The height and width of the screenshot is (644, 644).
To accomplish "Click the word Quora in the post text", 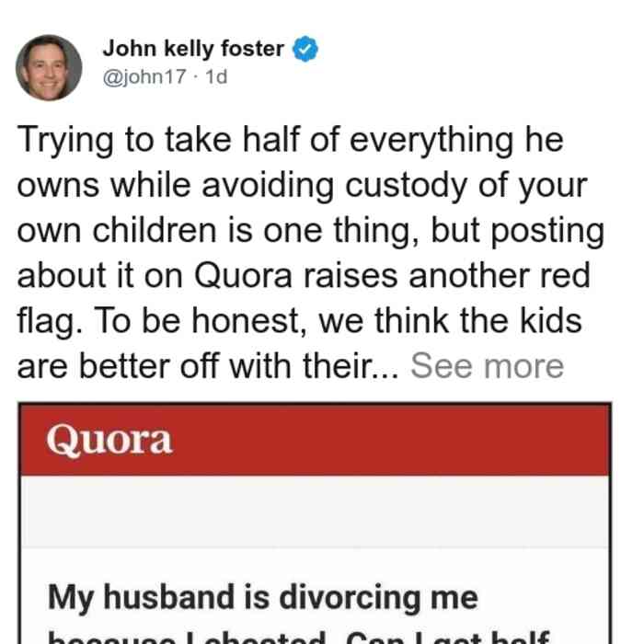I will [243, 276].
